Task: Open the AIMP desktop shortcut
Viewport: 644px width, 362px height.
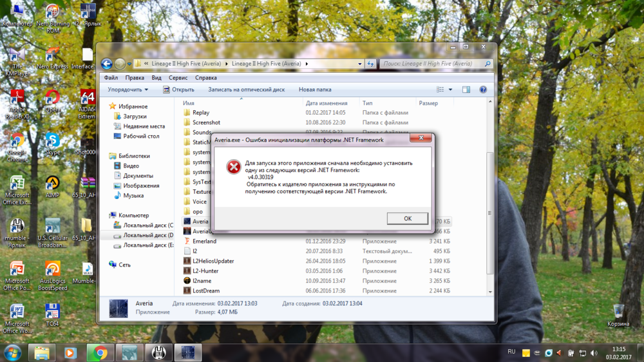Action: coord(52,185)
